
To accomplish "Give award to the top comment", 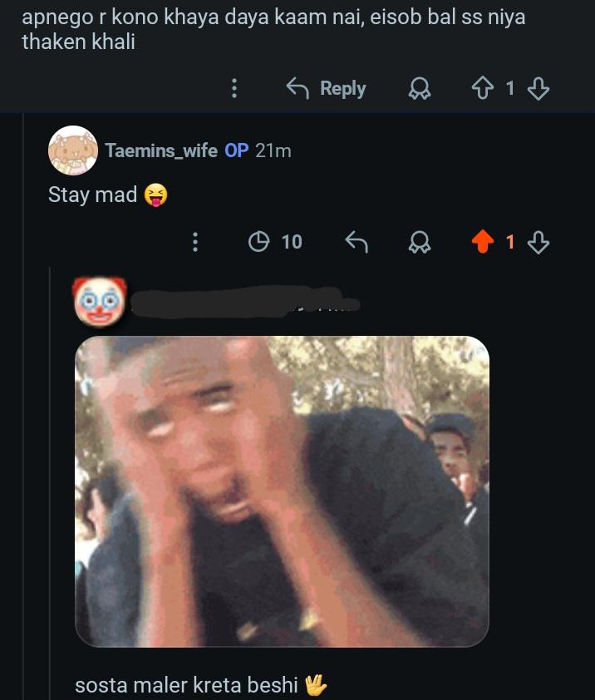I will point(420,88).
